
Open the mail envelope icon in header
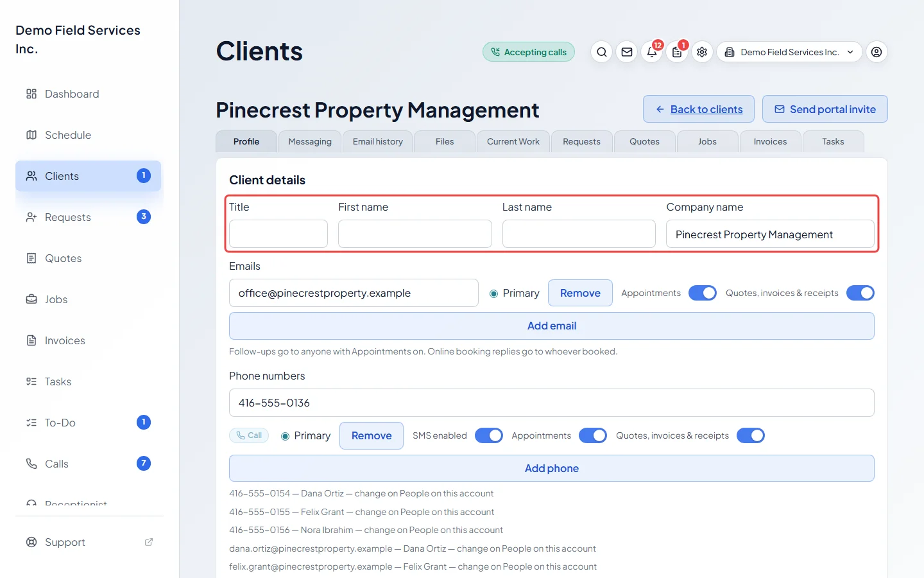coord(627,52)
